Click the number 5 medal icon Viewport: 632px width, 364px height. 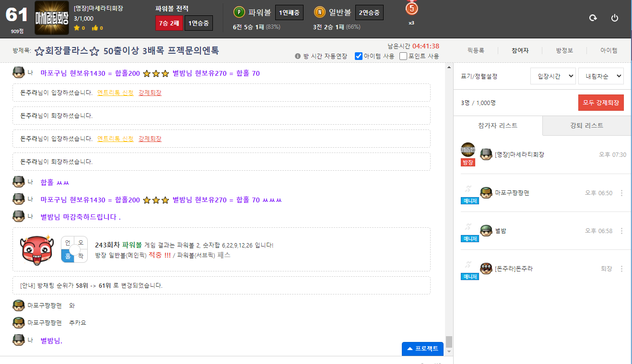(411, 8)
